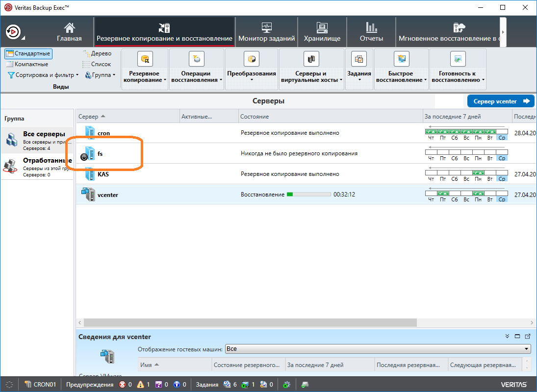Click Состояние резервного details column header

(248, 365)
